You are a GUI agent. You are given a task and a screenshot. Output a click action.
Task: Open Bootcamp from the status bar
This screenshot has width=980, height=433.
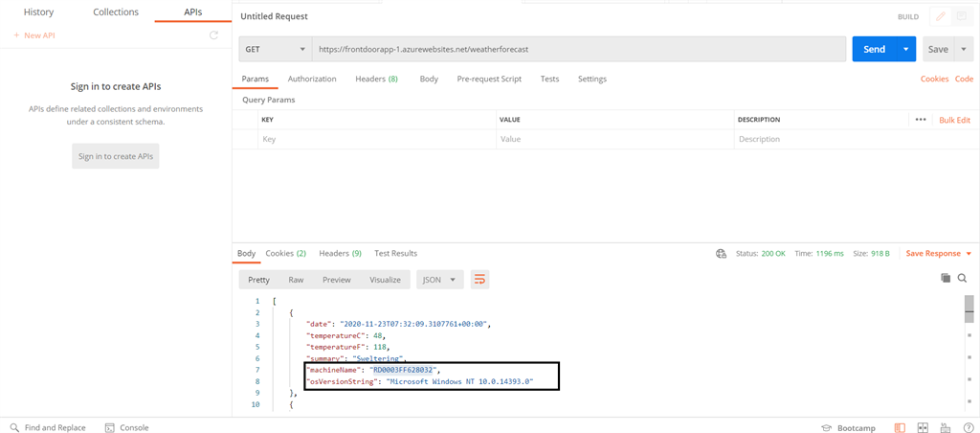850,428
